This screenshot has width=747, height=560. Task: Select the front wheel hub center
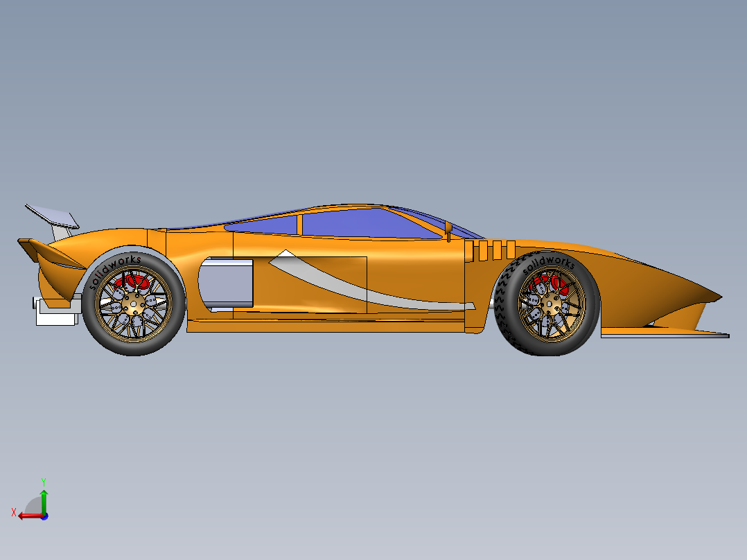click(x=551, y=303)
